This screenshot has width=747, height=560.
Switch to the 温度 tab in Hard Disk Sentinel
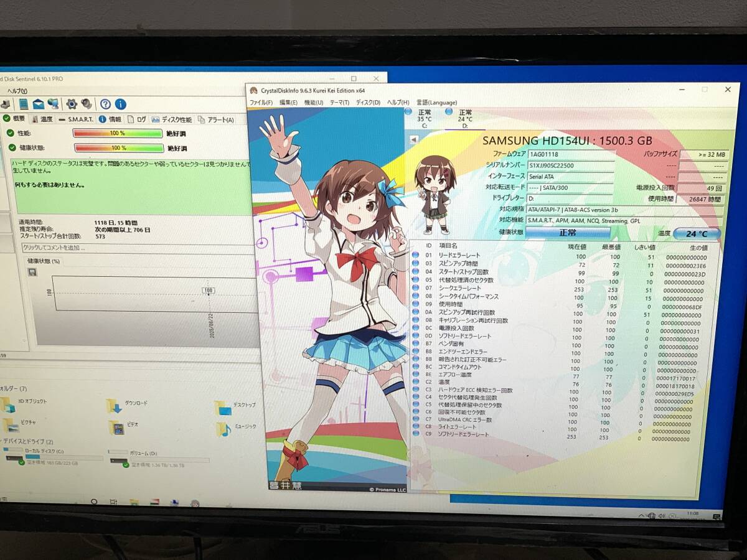(x=42, y=119)
